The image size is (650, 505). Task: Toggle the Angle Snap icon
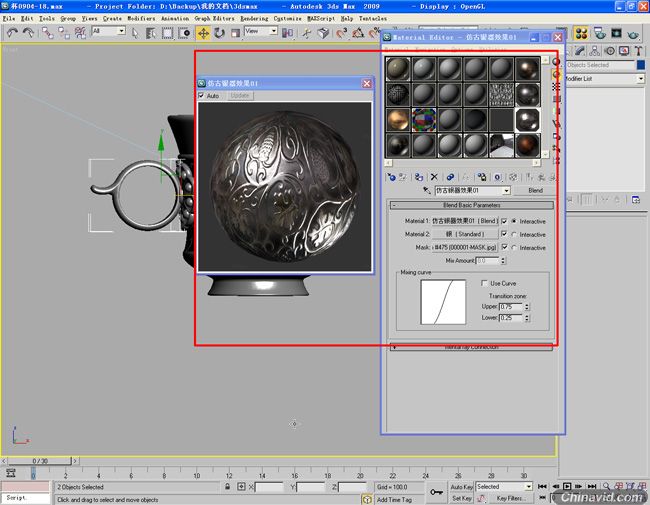358,33
